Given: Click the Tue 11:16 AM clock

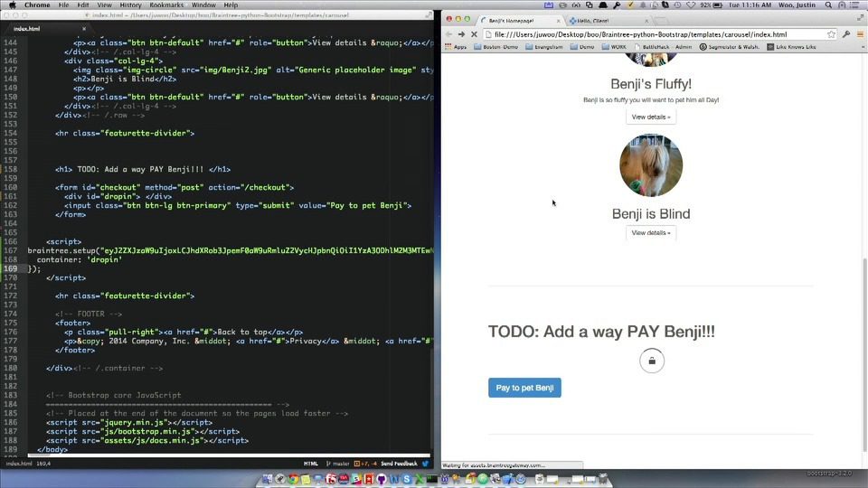Looking at the screenshot, I should coord(750,5).
